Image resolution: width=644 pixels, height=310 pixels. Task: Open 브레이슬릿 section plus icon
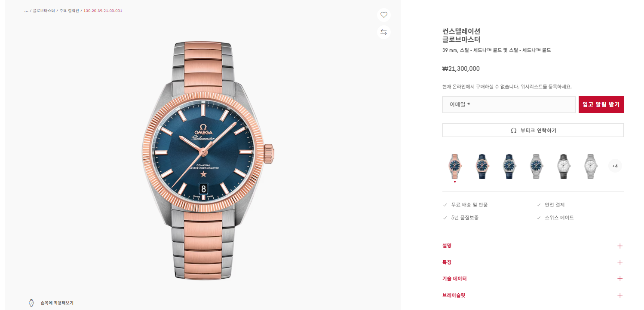619,295
